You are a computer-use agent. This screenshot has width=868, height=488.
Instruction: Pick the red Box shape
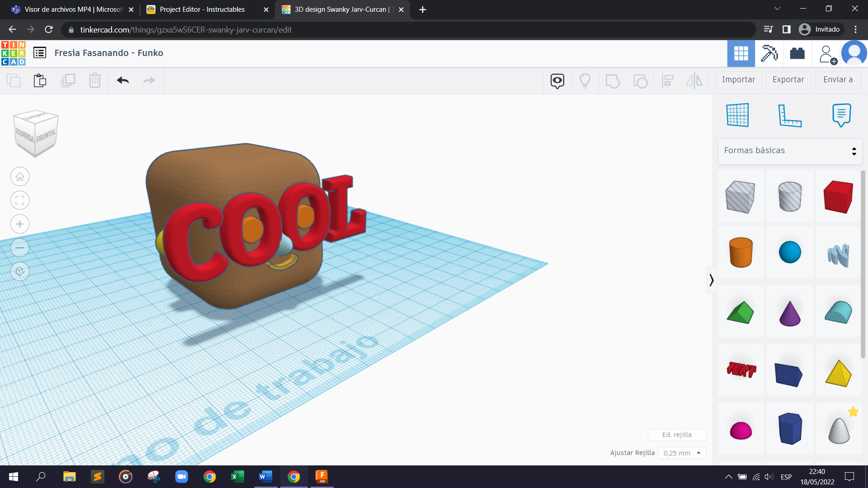(838, 197)
